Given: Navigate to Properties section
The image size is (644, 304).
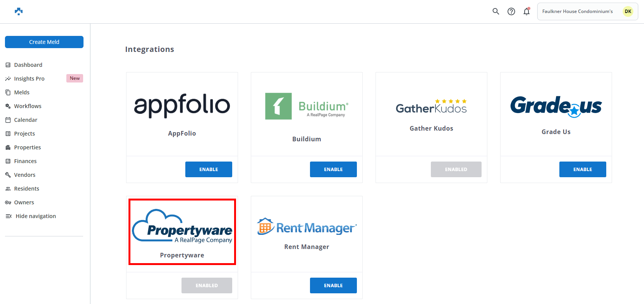Looking at the screenshot, I should tap(27, 147).
